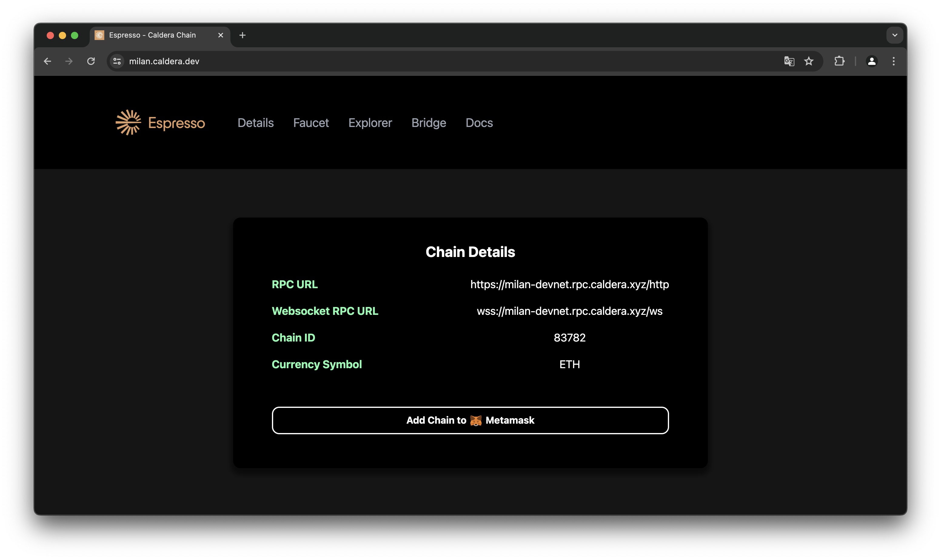941x560 pixels.
Task: Click the Chain ID value 83782
Action: click(570, 338)
